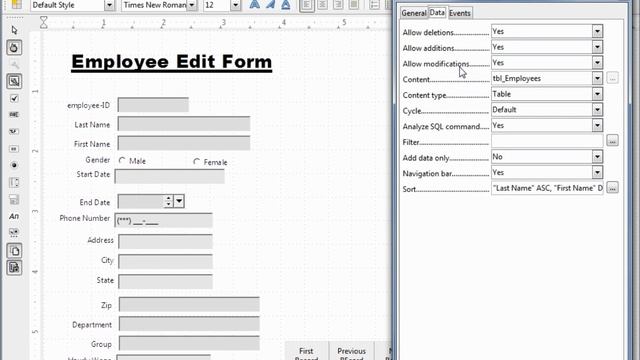Click the Sort property text field
The height and width of the screenshot is (360, 640).
coord(547,188)
